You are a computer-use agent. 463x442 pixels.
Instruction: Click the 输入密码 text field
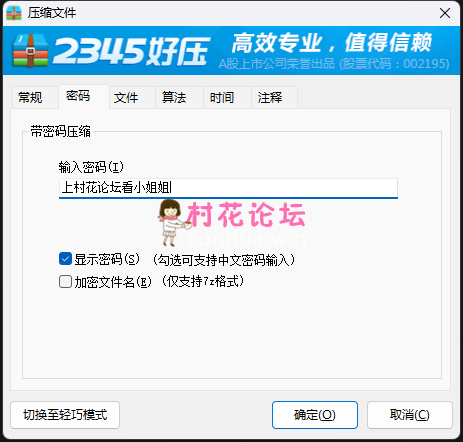click(228, 188)
